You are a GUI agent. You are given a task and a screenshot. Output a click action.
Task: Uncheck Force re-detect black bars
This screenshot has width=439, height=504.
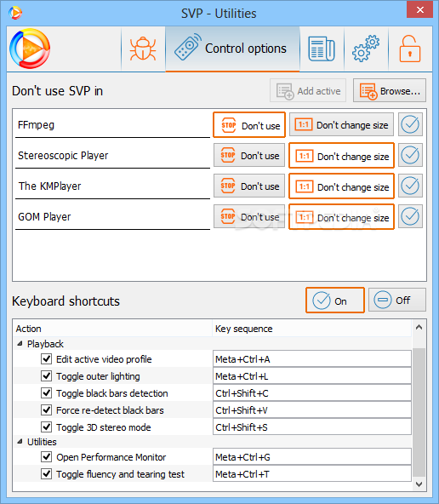(47, 409)
